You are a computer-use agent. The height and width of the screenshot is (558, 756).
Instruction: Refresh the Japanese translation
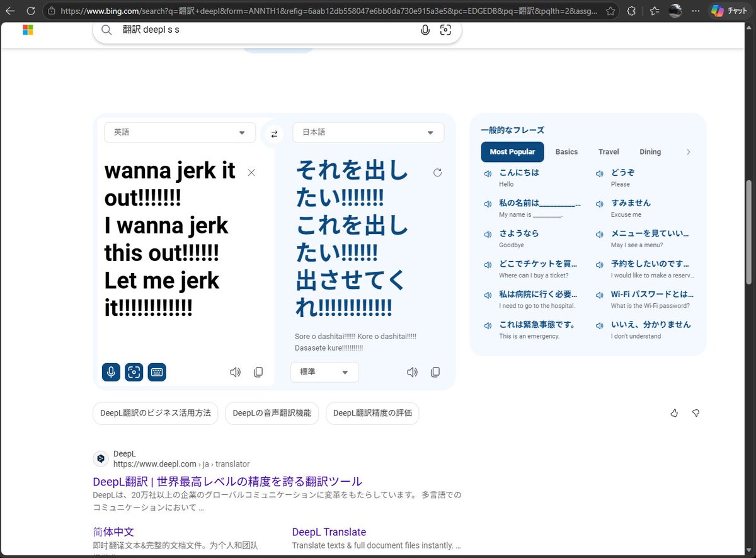438,173
